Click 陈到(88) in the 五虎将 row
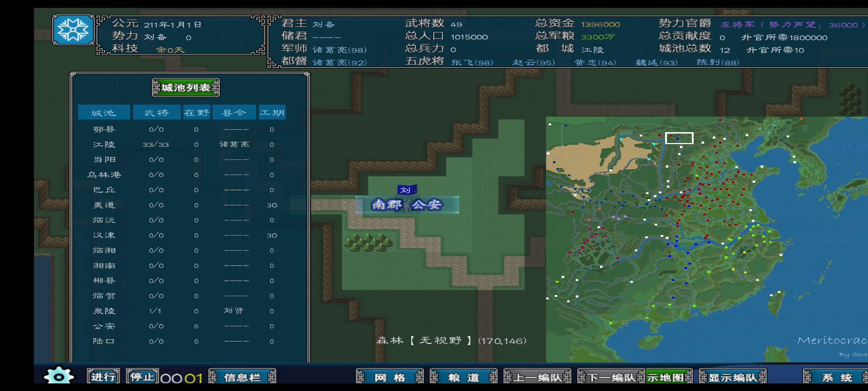This screenshot has height=391, width=868. click(718, 63)
